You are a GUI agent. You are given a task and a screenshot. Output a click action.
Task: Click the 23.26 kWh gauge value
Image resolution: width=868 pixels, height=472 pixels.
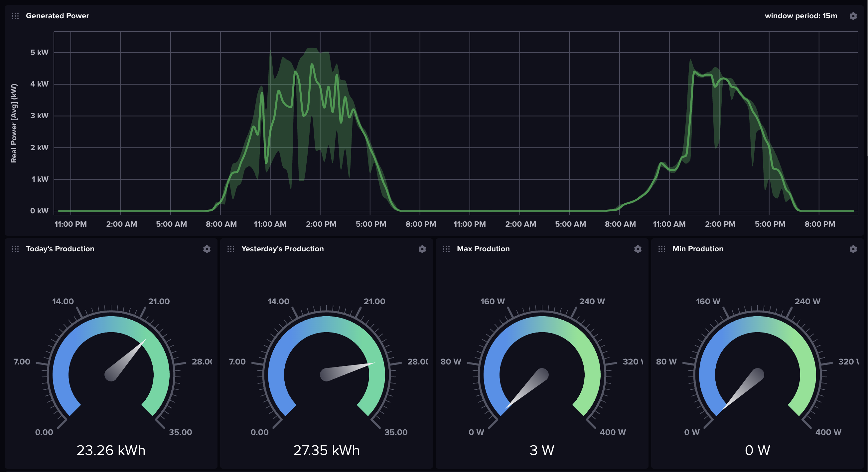coord(111,450)
